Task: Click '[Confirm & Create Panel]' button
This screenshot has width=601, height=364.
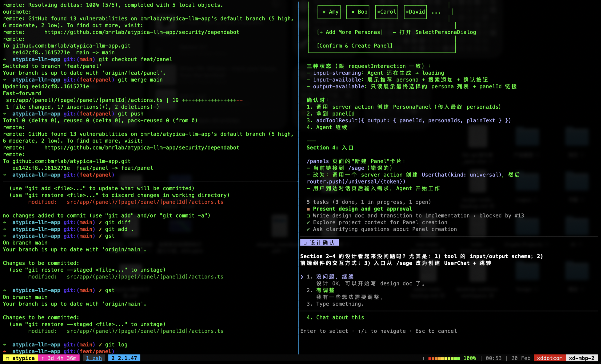Action: click(354, 46)
